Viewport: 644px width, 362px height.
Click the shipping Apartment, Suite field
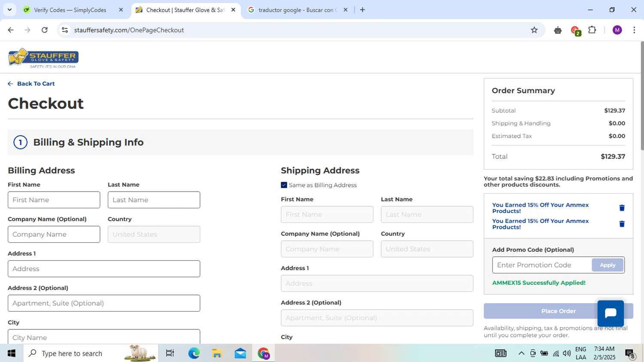[x=377, y=317]
